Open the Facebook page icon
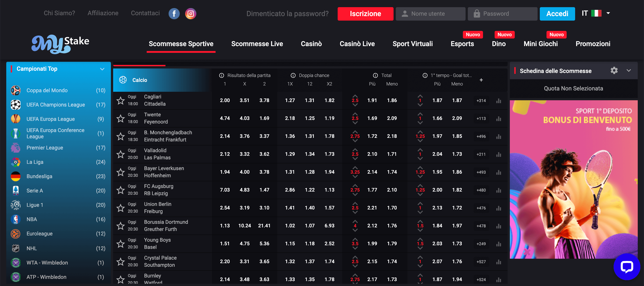This screenshot has height=286, width=644. (174, 13)
